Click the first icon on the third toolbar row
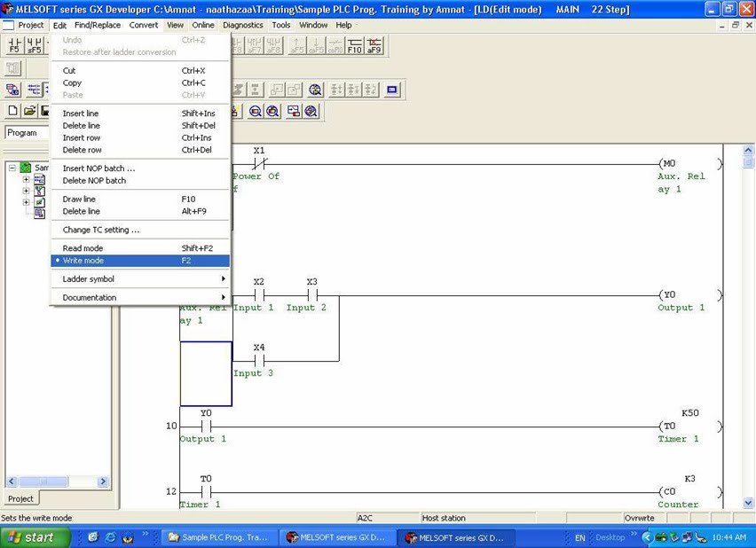Viewport: 756px width, 548px height. 13,90
